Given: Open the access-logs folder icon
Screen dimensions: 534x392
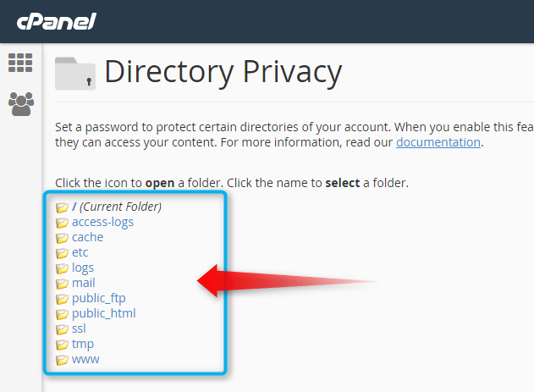Looking at the screenshot, I should click(62, 223).
